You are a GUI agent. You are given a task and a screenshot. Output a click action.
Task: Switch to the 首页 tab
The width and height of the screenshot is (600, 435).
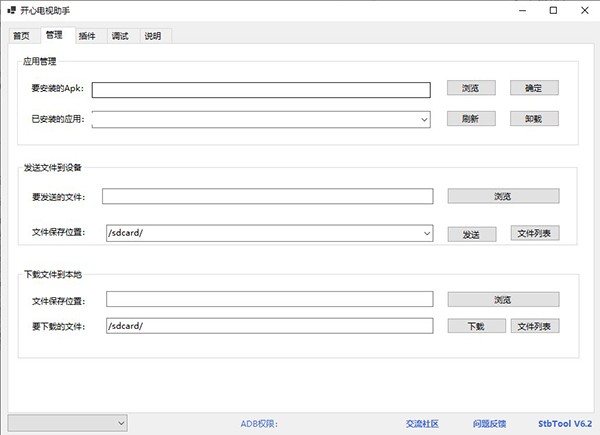click(21, 36)
